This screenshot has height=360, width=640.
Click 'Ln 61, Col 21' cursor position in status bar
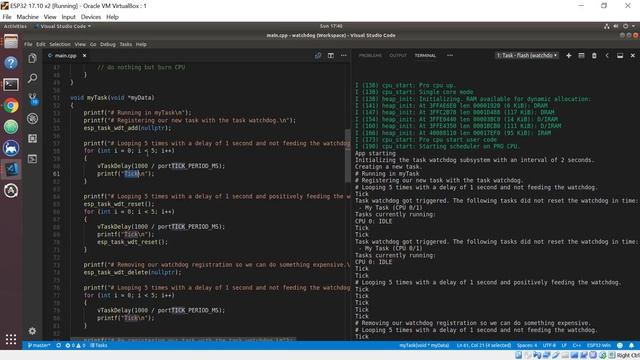tap(484, 345)
